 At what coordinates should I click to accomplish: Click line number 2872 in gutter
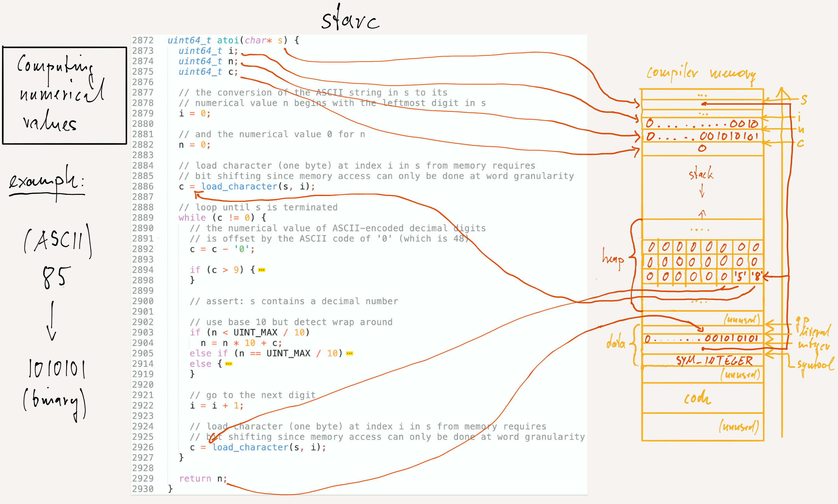(x=143, y=41)
